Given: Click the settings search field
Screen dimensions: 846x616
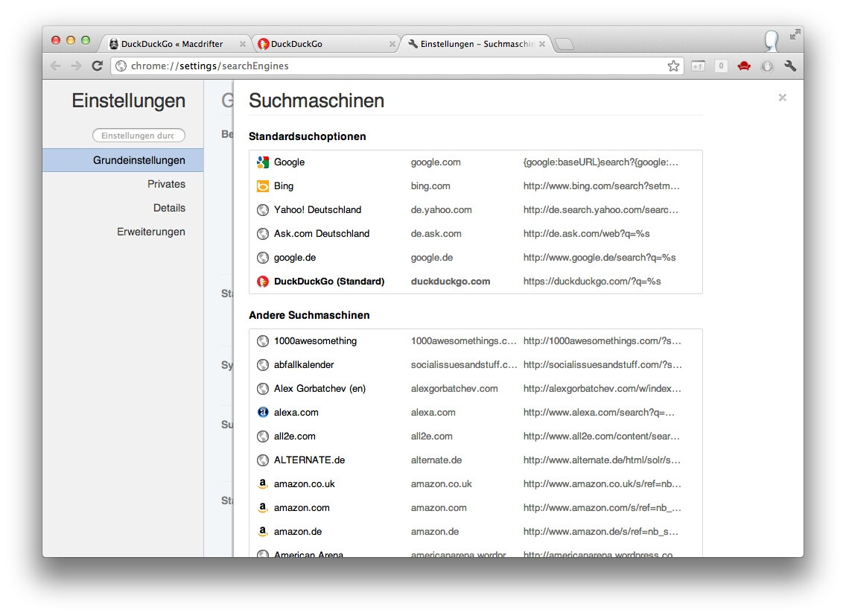Looking at the screenshot, I should (139, 136).
